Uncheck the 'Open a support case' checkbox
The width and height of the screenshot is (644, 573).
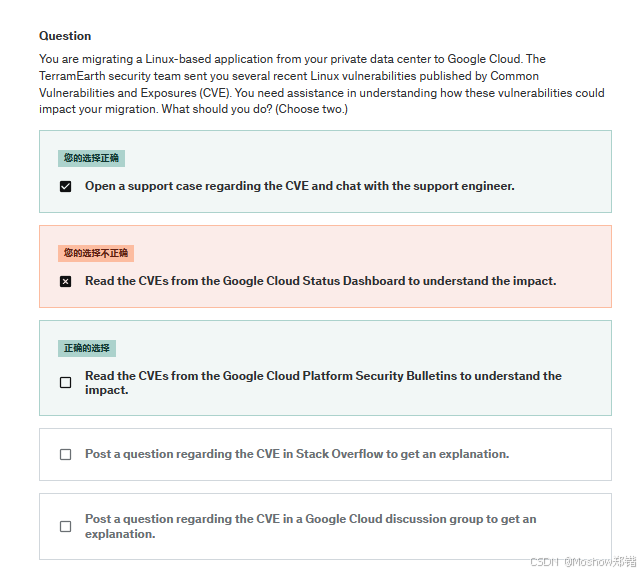coord(66,186)
